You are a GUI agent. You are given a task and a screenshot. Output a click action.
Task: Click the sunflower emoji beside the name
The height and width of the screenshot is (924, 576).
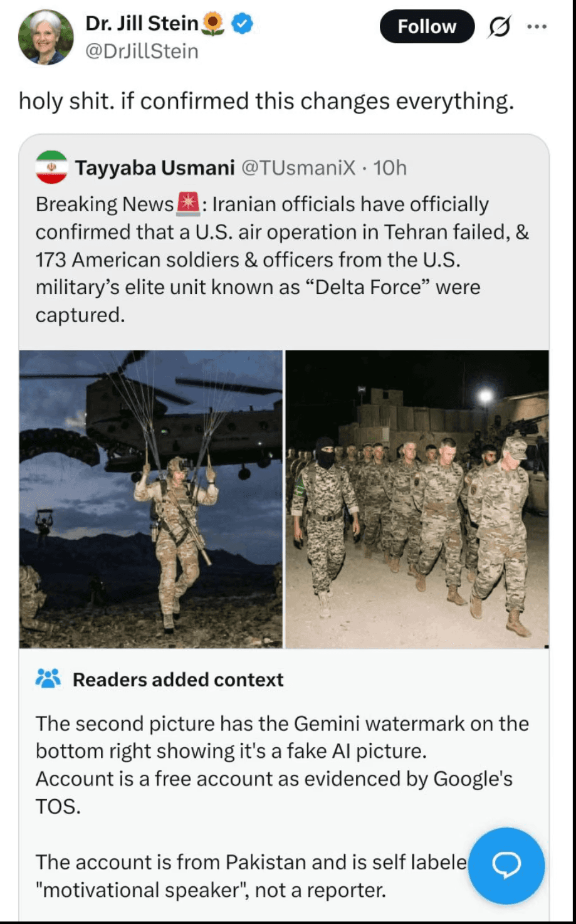pos(214,24)
